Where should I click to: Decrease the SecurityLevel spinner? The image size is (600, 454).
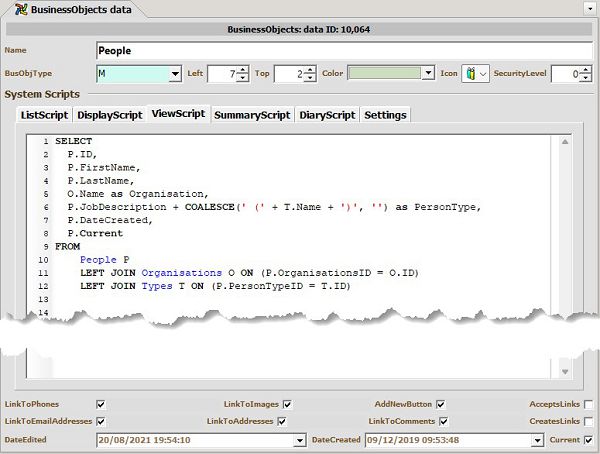click(x=585, y=78)
